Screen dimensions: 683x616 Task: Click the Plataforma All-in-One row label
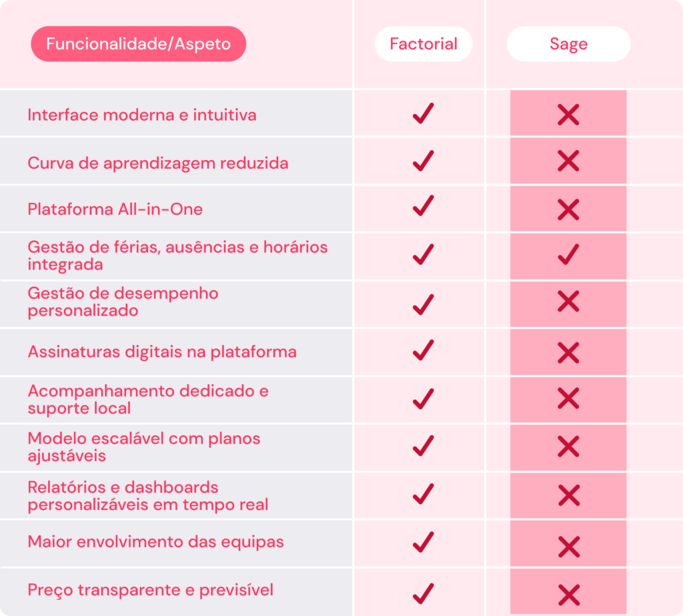tap(115, 210)
